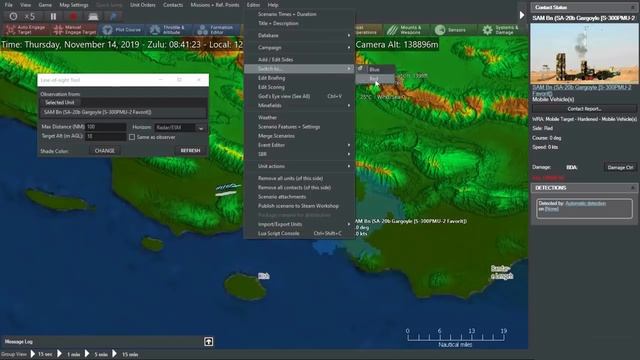The width and height of the screenshot is (640, 360).
Task: Select Manual Engage Target
Action: (x=74, y=29)
